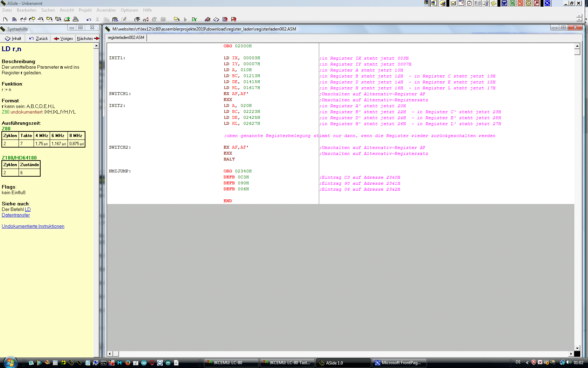Open command prompt from quick launch
The height and width of the screenshot is (368, 588).
104,363
